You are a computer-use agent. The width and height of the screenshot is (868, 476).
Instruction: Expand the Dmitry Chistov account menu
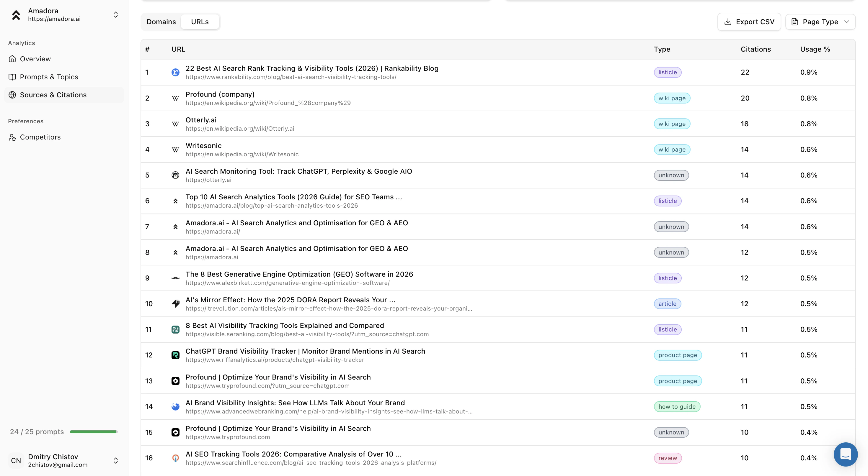115,460
